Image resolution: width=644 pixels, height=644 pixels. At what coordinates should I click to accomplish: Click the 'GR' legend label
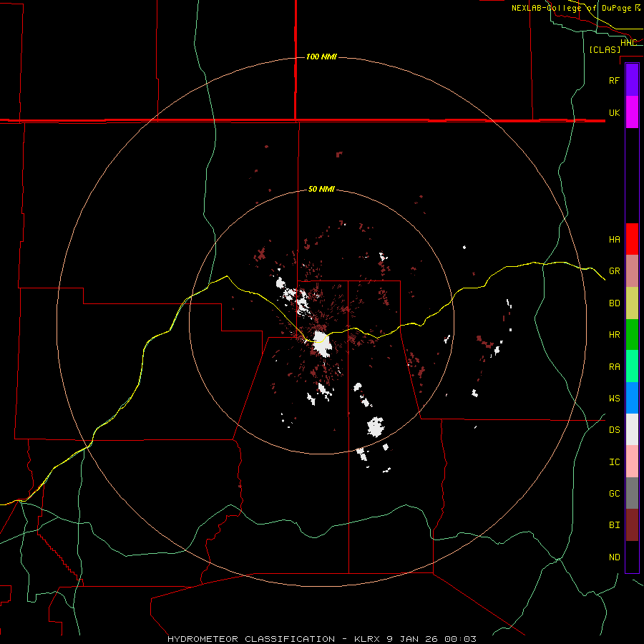tap(615, 271)
